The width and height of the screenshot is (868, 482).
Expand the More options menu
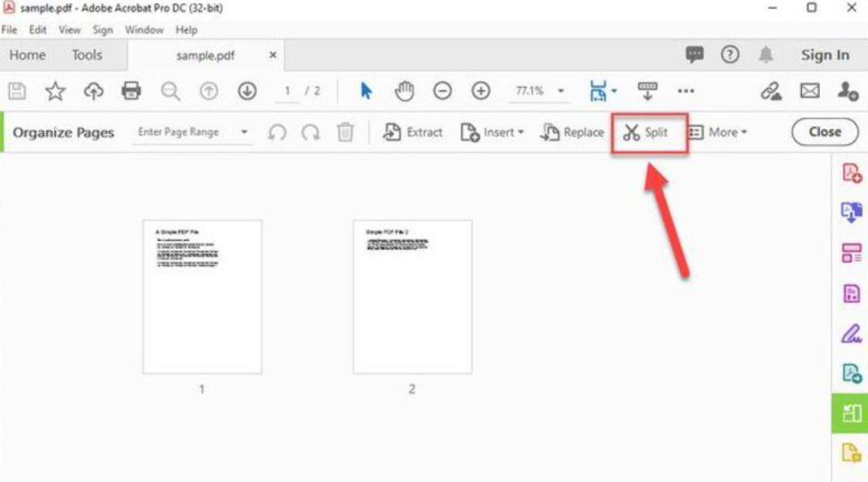click(x=717, y=133)
